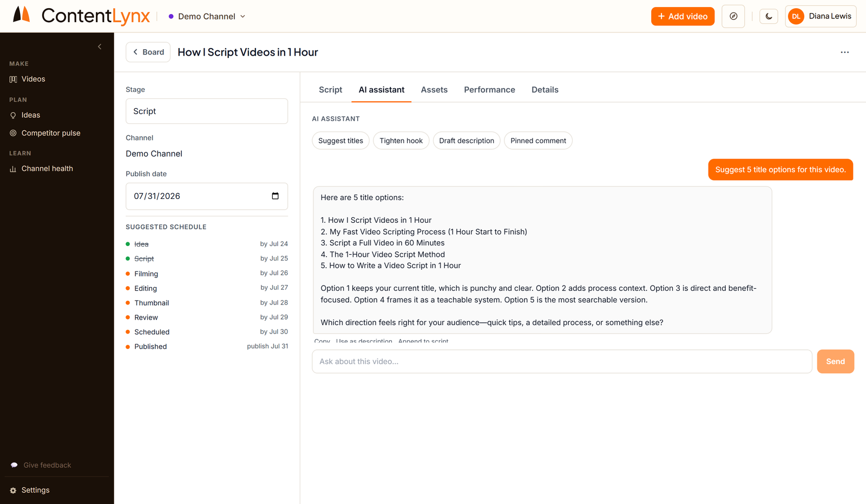The image size is (866, 504).
Task: Click the ContentLynx logo icon
Action: click(21, 15)
